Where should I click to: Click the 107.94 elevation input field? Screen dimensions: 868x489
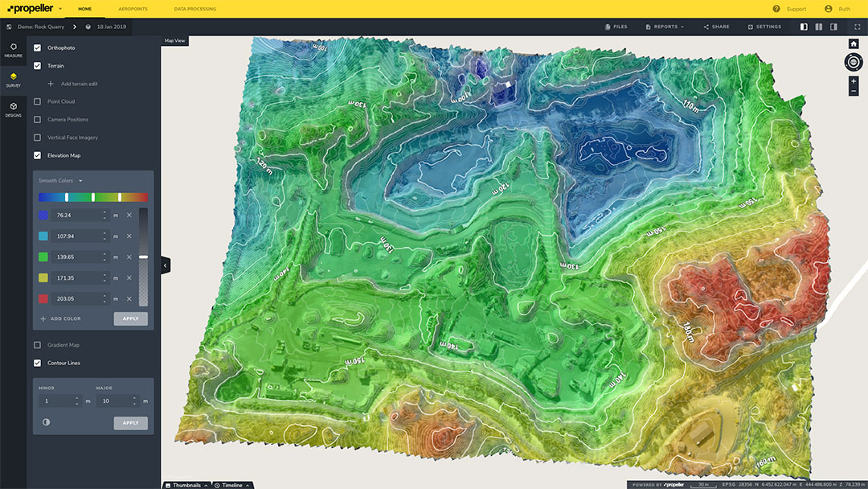[x=81, y=236]
